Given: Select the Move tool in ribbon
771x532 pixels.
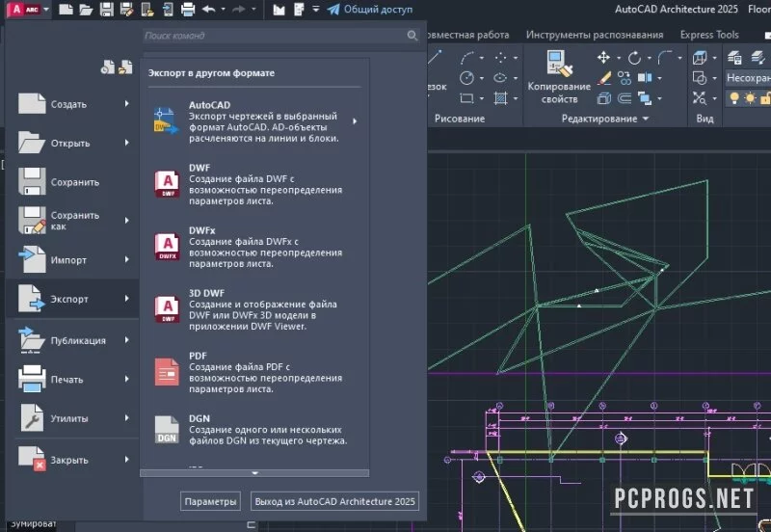Looking at the screenshot, I should tap(603, 58).
